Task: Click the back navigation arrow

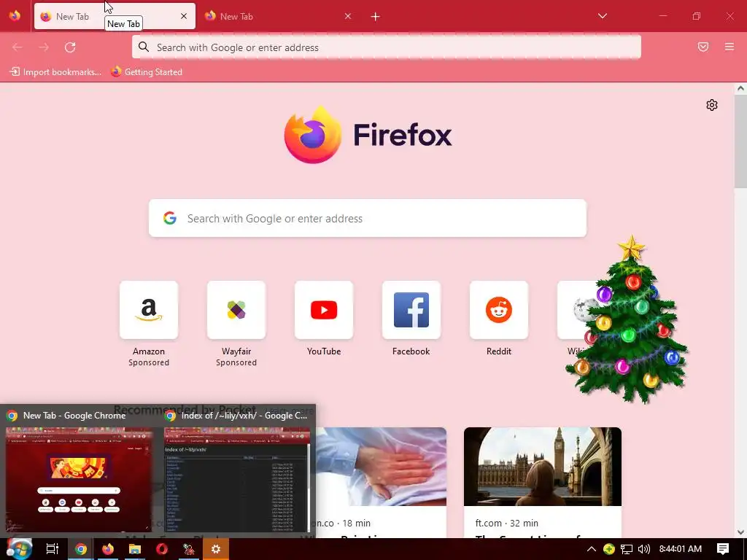Action: coord(18,47)
